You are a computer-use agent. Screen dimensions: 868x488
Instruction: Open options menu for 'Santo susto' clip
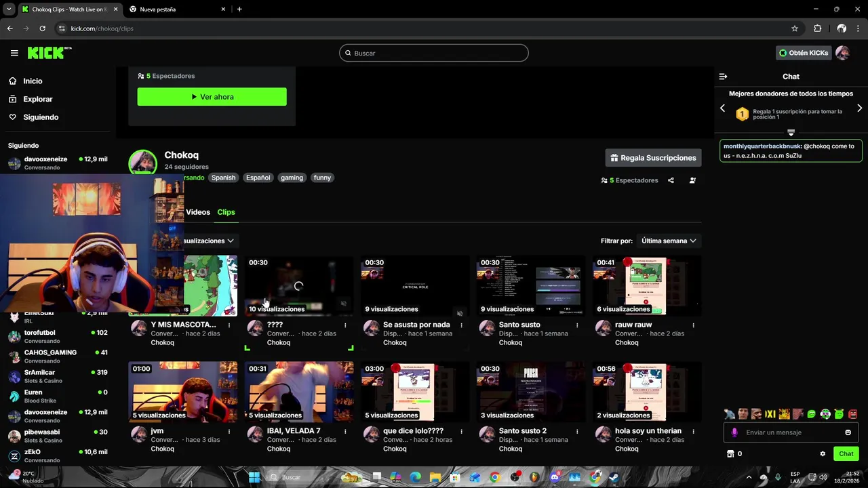[x=577, y=325]
